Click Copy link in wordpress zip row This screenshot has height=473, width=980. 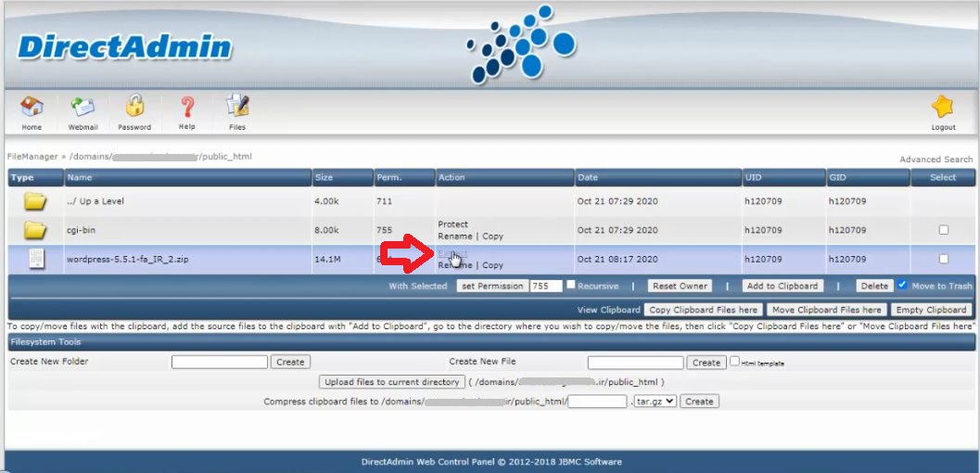(492, 265)
